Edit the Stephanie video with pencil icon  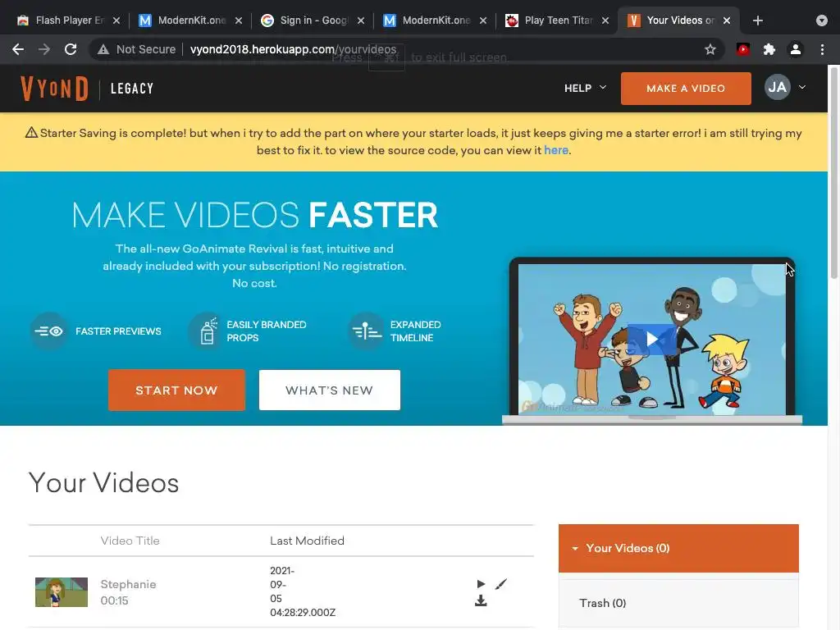tap(501, 584)
